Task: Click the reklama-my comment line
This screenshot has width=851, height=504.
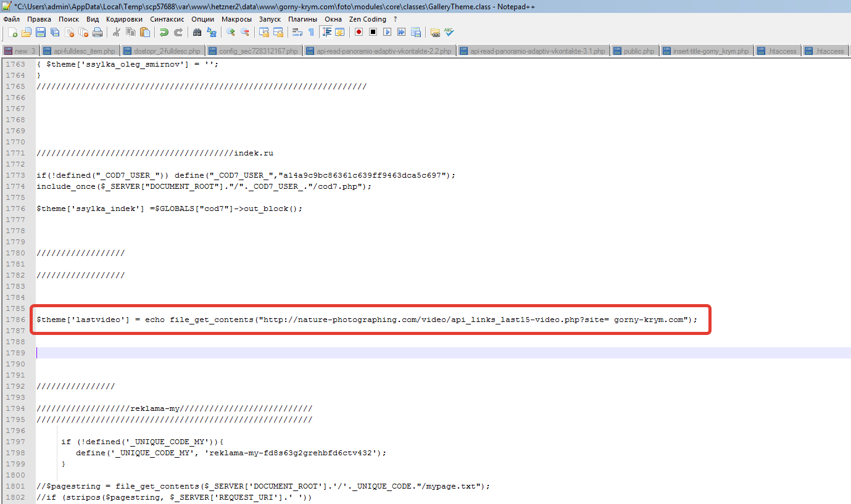Action: [175, 408]
